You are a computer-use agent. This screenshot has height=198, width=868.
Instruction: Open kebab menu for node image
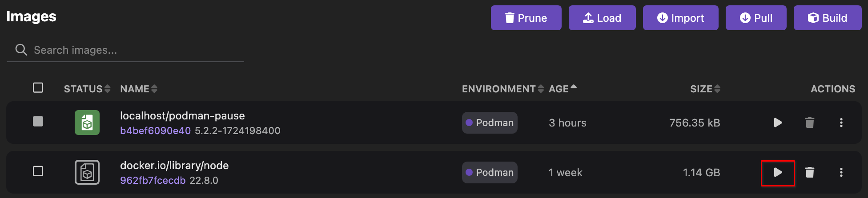[841, 172]
